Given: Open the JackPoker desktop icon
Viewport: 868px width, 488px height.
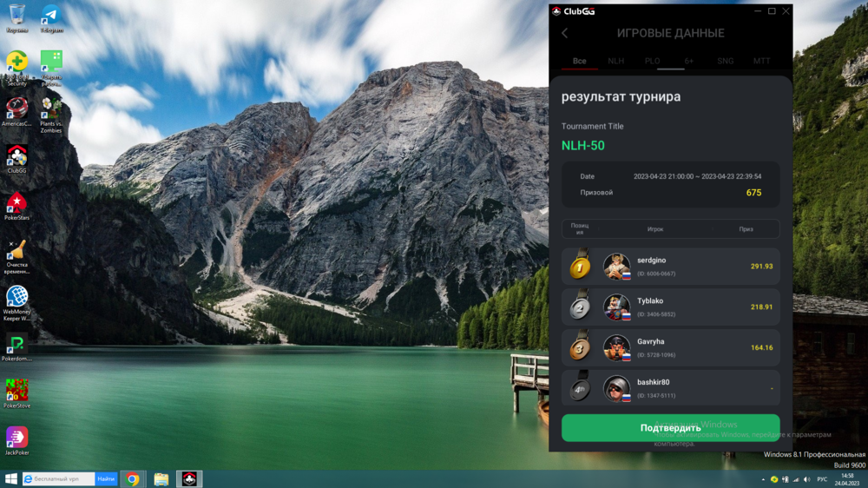Looking at the screenshot, I should coord(16,440).
